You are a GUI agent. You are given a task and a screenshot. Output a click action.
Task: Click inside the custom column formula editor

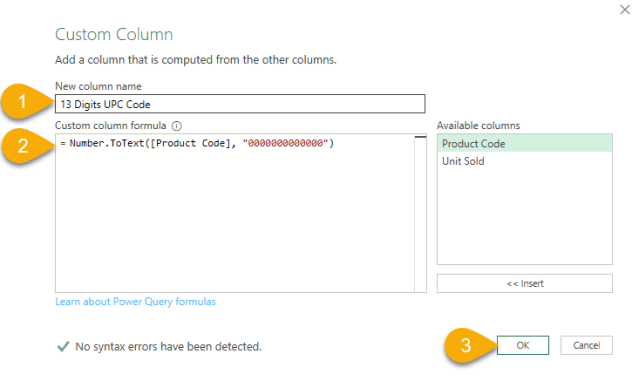coord(235,213)
